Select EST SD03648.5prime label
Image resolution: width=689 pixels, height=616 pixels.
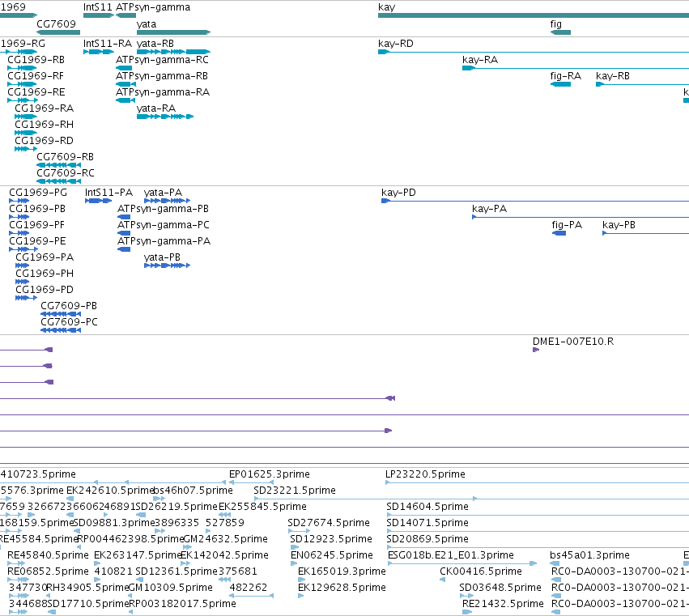pos(500,588)
